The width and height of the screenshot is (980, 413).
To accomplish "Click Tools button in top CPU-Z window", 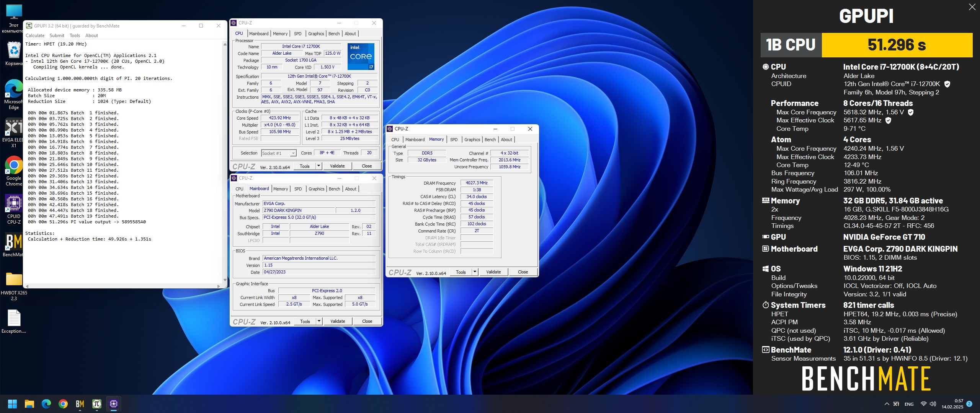I will [305, 166].
